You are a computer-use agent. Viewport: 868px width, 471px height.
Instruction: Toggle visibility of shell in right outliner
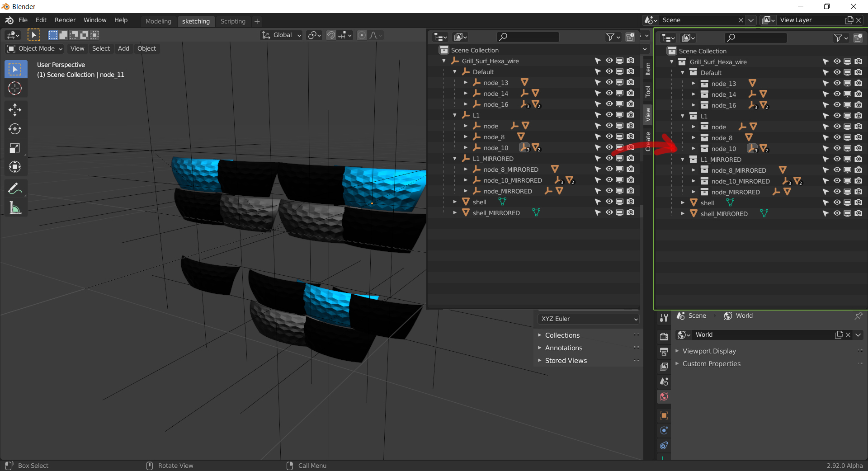(x=837, y=203)
